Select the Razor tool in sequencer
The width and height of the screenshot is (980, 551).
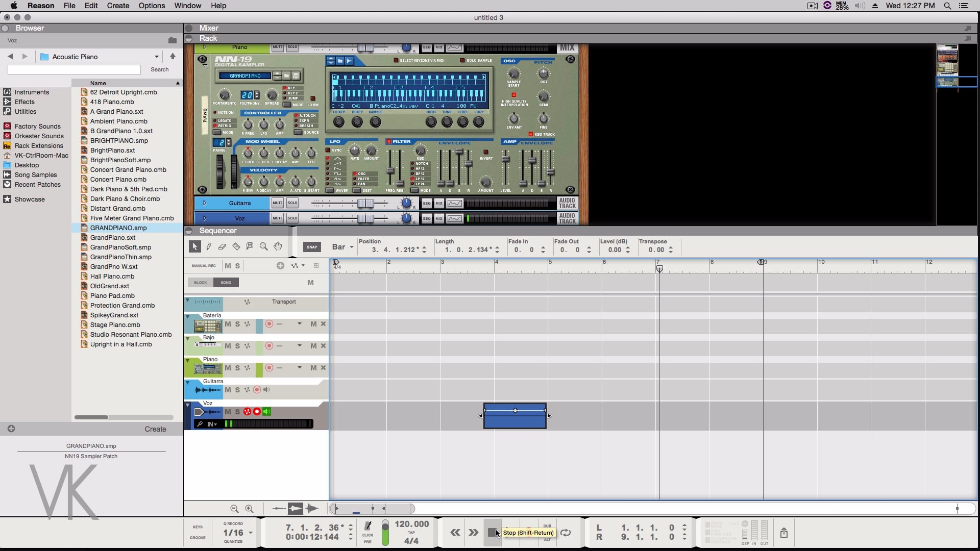(236, 247)
